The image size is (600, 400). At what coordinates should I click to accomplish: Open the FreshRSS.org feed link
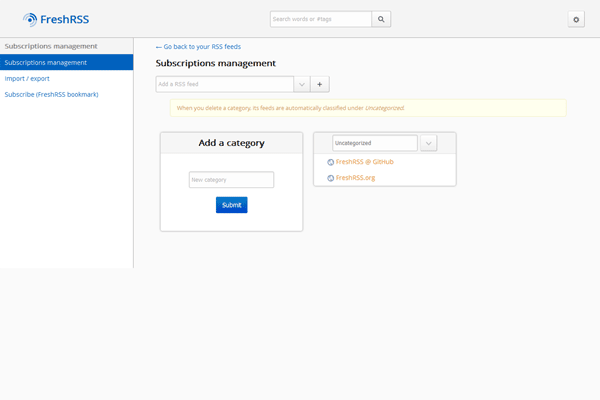[355, 178]
